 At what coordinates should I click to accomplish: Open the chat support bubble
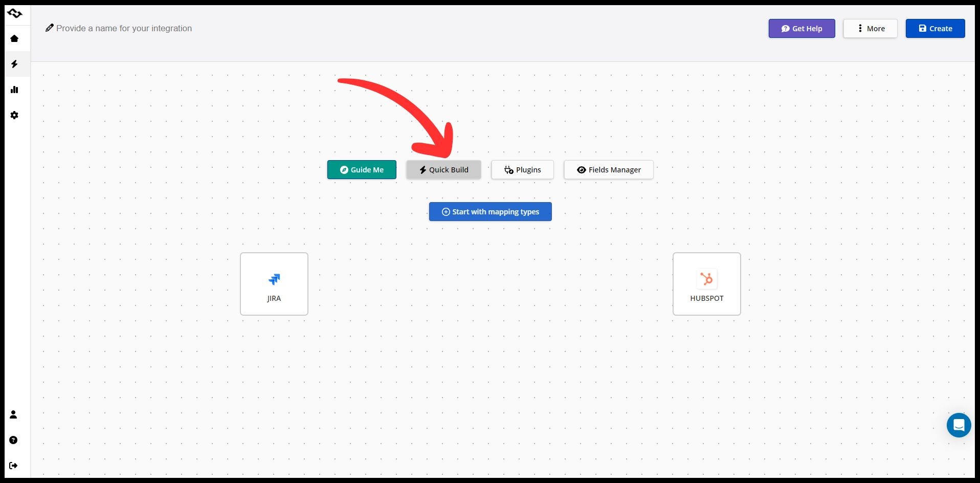click(x=959, y=425)
